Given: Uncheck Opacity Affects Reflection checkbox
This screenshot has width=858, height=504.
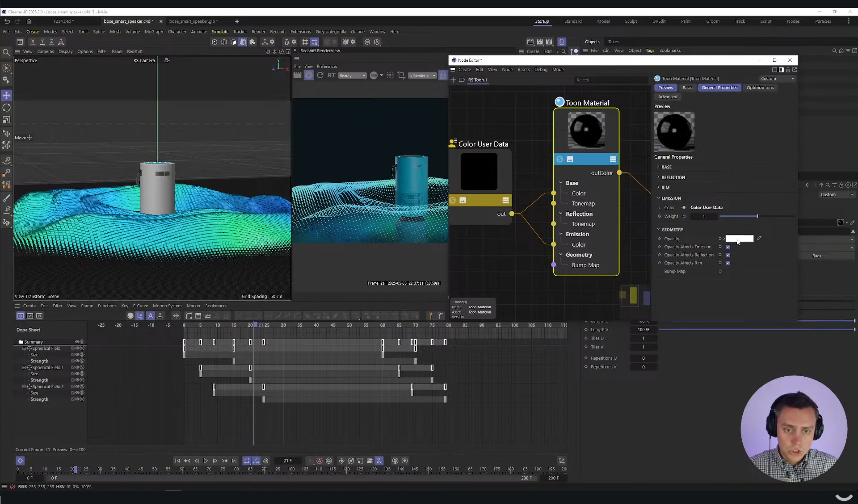Looking at the screenshot, I should [x=728, y=255].
